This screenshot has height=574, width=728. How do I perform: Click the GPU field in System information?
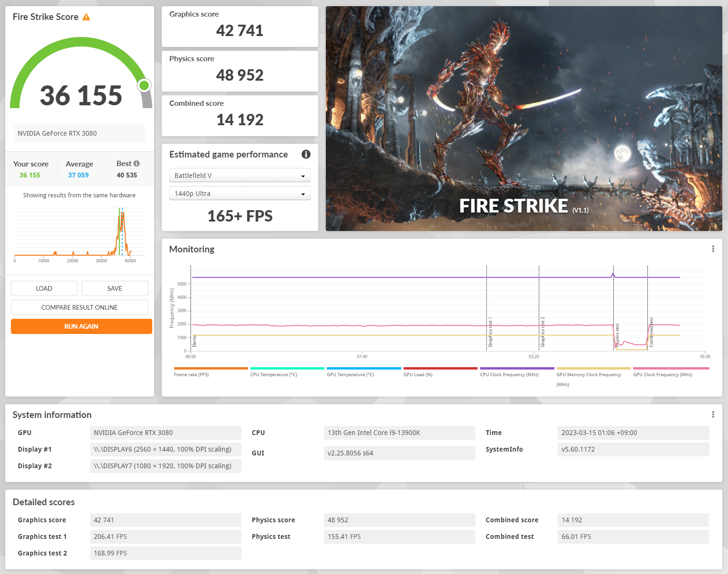166,433
